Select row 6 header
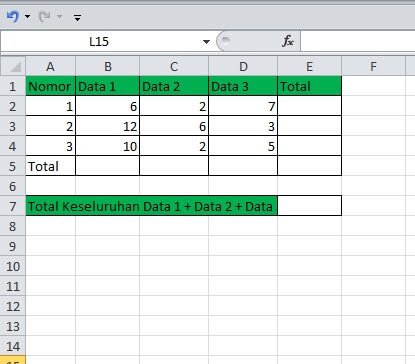The height and width of the screenshot is (364, 415). [13, 186]
